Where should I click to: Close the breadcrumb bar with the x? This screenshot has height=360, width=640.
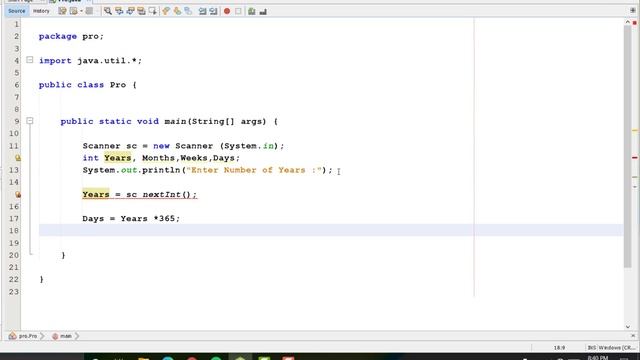tap(633, 336)
